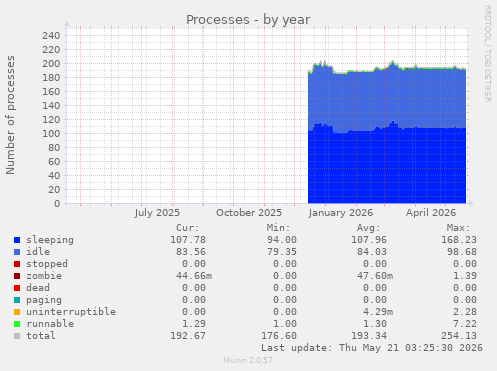Image resolution: width=497 pixels, height=371 pixels.
Task: Click the paging legend color swatch
Action: (x=17, y=300)
